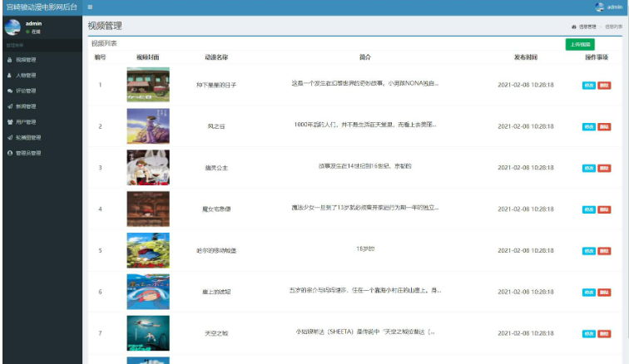The height and width of the screenshot is (364, 629).
Task: Click the 视频封面 column header
Action: pyautogui.click(x=147, y=57)
